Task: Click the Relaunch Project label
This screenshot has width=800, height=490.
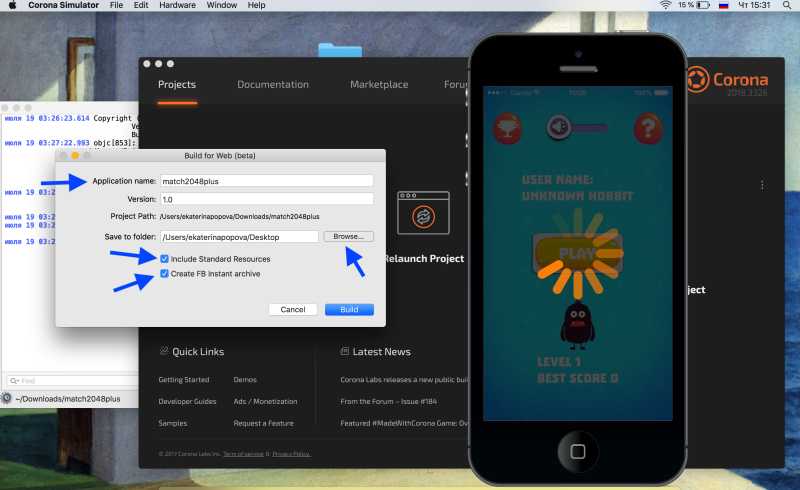Action: click(x=424, y=259)
